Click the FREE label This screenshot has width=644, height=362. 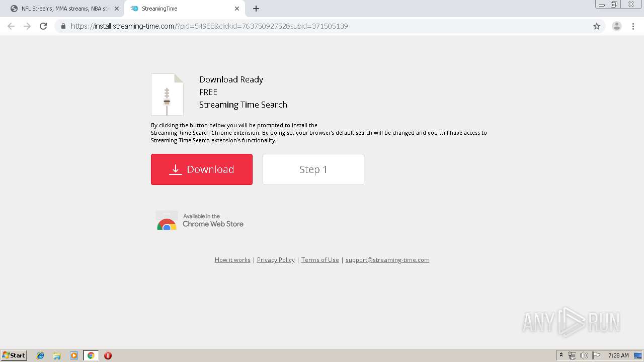click(208, 92)
